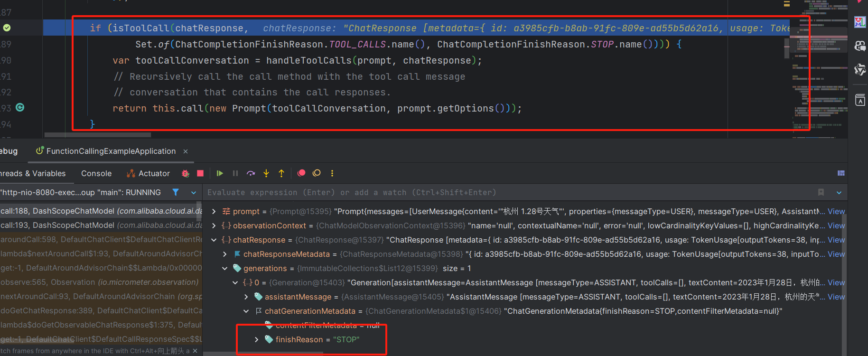Expand the assistantMessage node
The width and height of the screenshot is (868, 356).
pyautogui.click(x=246, y=297)
